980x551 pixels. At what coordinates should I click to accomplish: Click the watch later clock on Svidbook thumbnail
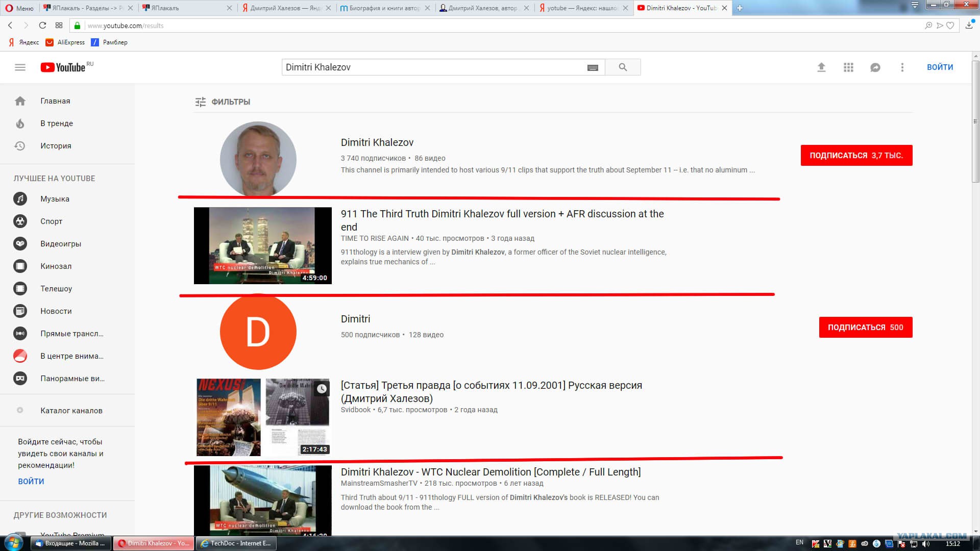pyautogui.click(x=322, y=389)
